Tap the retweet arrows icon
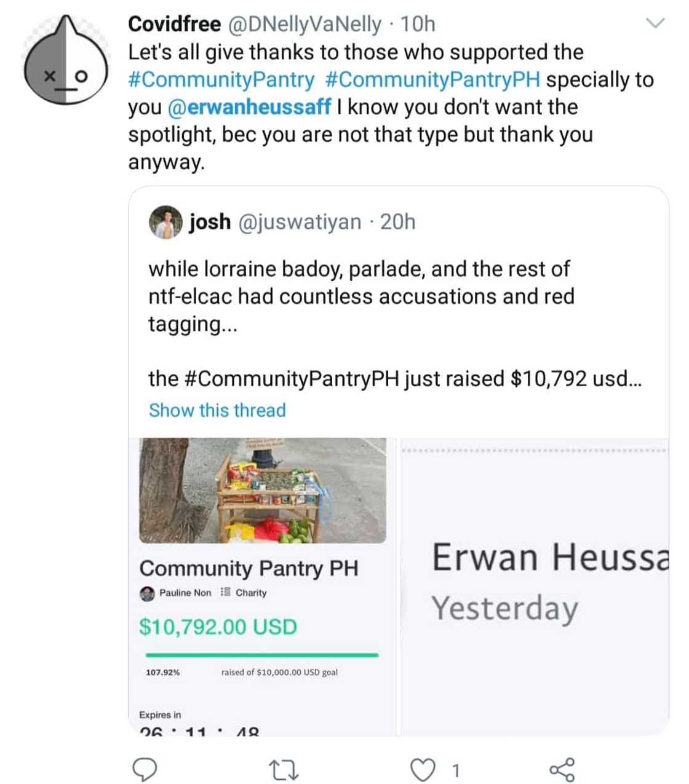This screenshot has width=689, height=784. coord(284,769)
